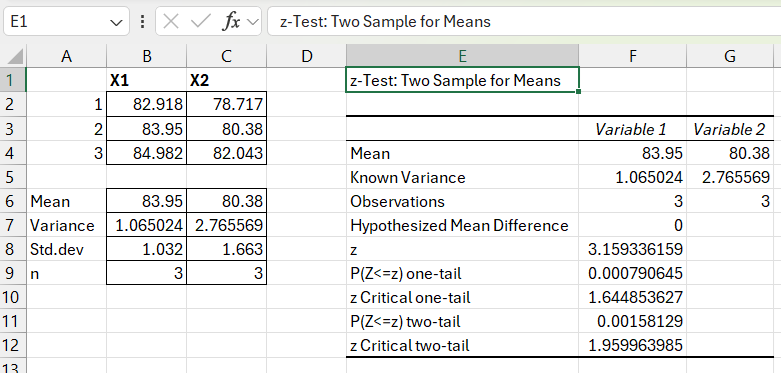Click cell C4 containing 82.043
The width and height of the screenshot is (781, 373).
tap(227, 153)
